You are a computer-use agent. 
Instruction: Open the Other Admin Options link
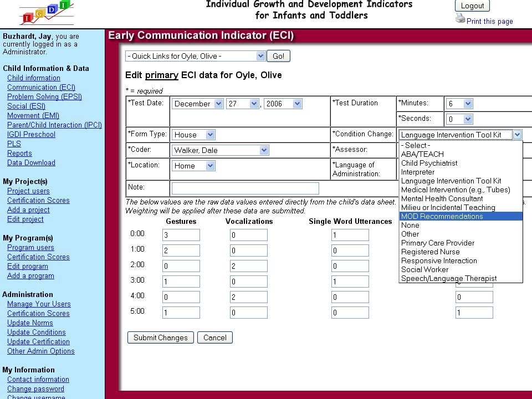coord(40,351)
